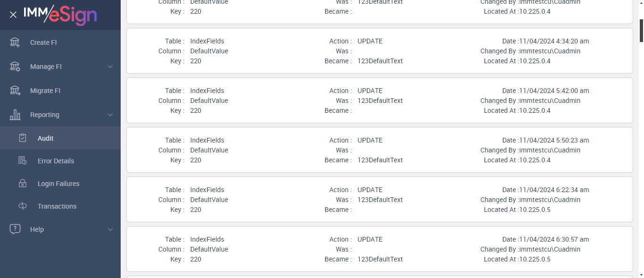644x278 pixels.
Task: Expand the Manage FI chevron
Action: tap(110, 67)
